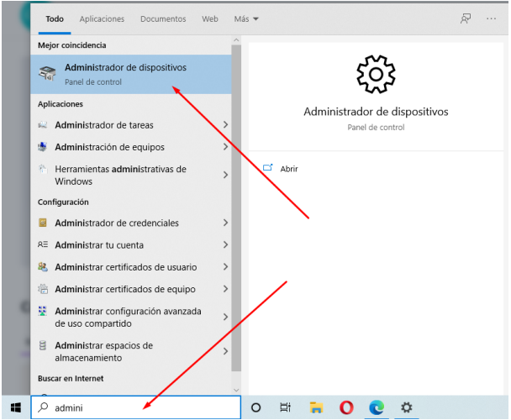Open Administrador de dispositivos best match
Viewport: 511px width, 420px height.
[126, 74]
